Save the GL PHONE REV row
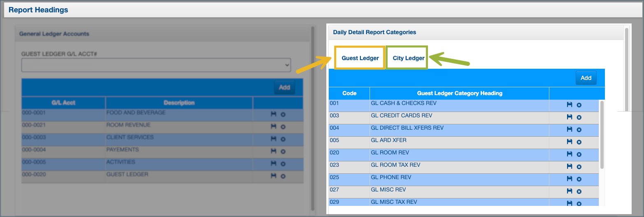 (570, 179)
